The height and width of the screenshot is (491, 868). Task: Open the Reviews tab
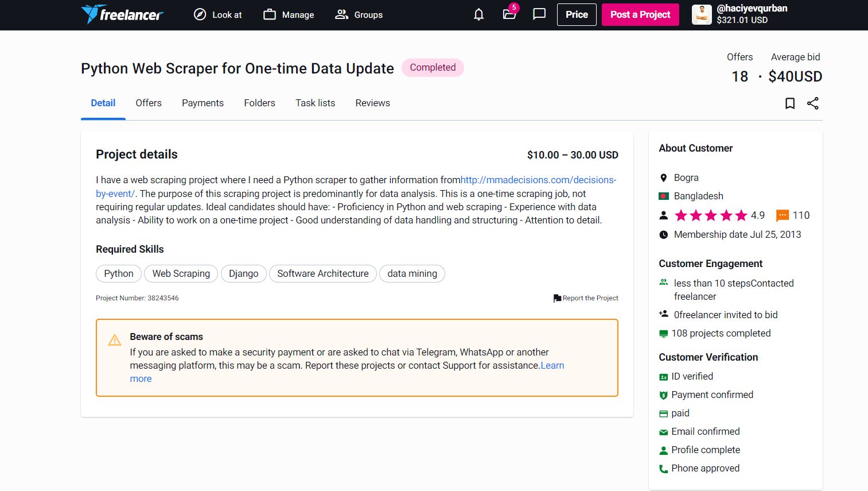coord(372,103)
